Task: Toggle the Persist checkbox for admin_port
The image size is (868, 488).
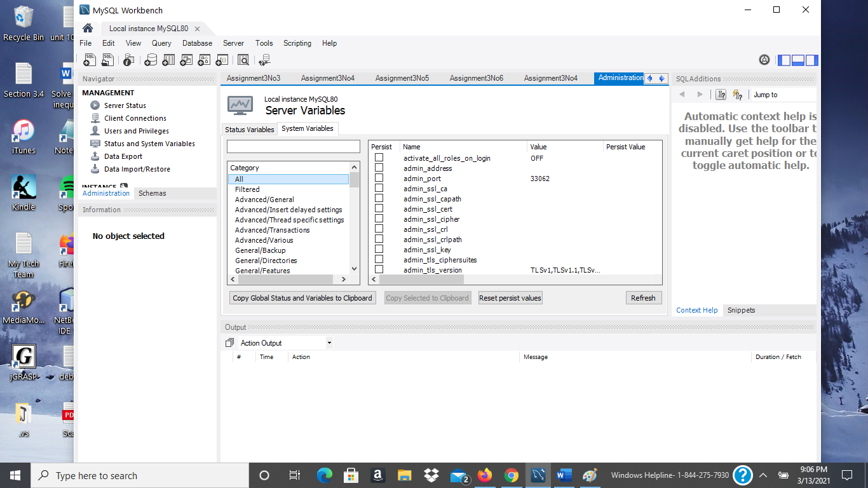Action: [379, 178]
